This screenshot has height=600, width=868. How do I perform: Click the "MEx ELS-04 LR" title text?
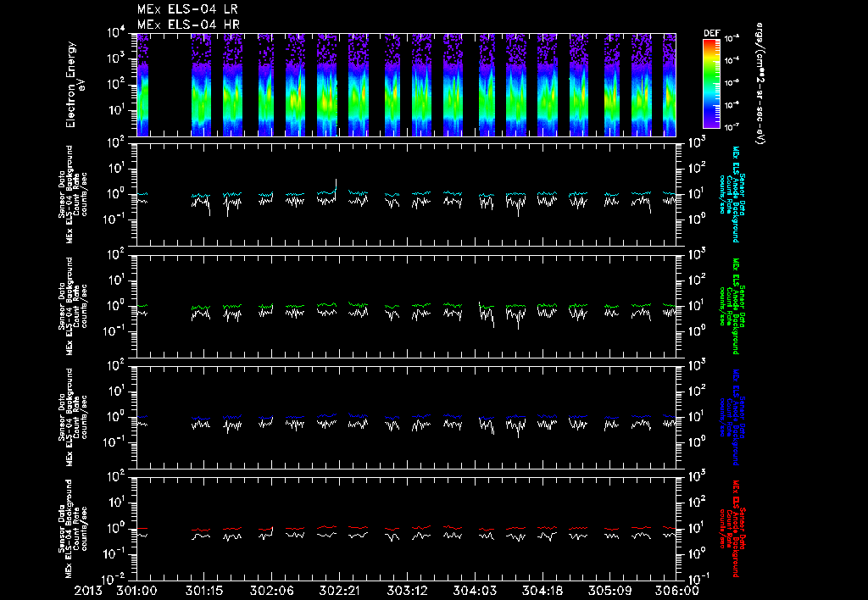pos(187,10)
